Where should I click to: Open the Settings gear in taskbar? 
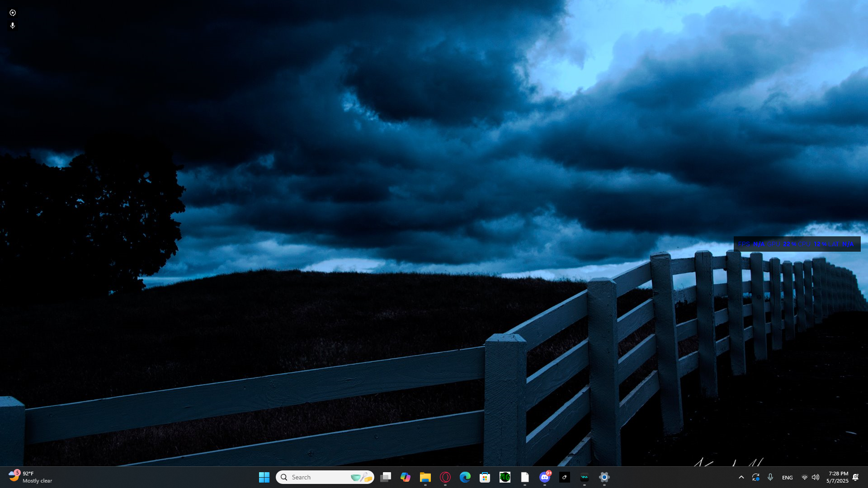tap(604, 477)
